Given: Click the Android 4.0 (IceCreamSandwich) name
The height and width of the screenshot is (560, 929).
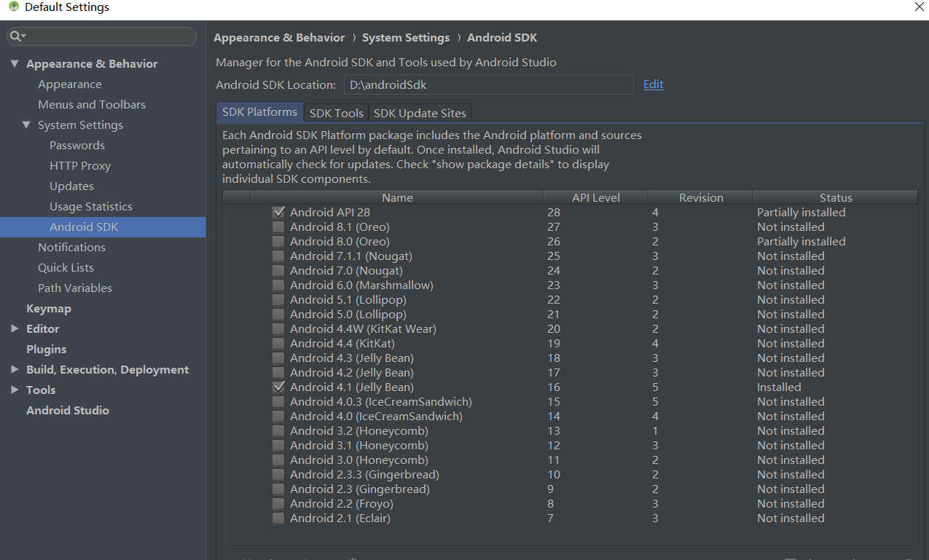Looking at the screenshot, I should point(376,417).
